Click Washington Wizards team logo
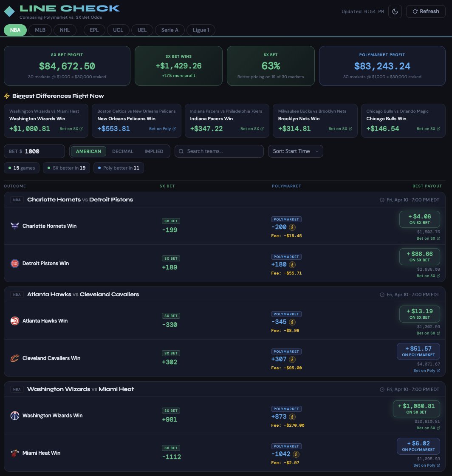The width and height of the screenshot is (452, 476). 14,415
